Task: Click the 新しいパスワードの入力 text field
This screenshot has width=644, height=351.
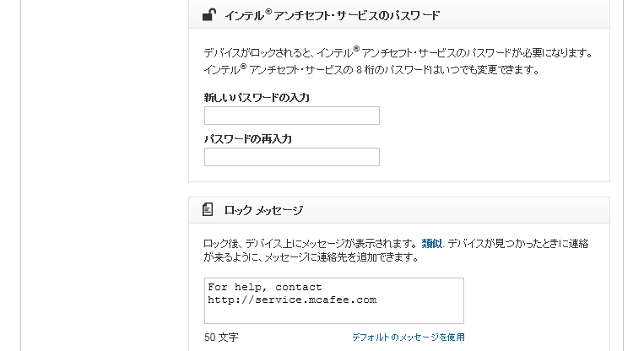Action: (x=291, y=116)
